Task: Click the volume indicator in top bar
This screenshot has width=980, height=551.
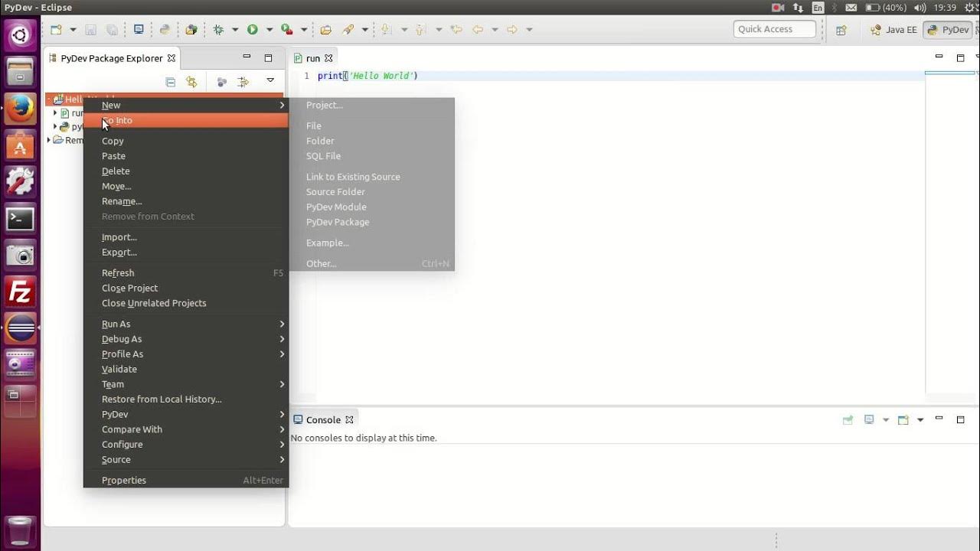Action: click(920, 8)
